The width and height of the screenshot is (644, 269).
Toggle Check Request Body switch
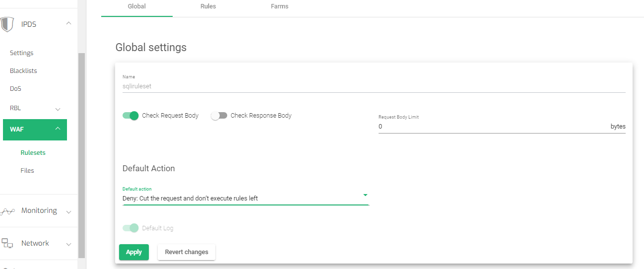coord(130,116)
